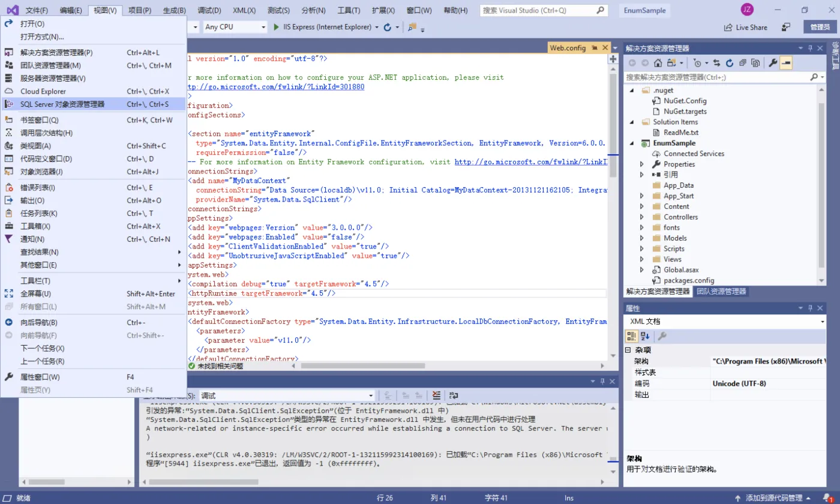The image size is (840, 504).
Task: Click the Visual Studio logo icon
Action: 12,10
